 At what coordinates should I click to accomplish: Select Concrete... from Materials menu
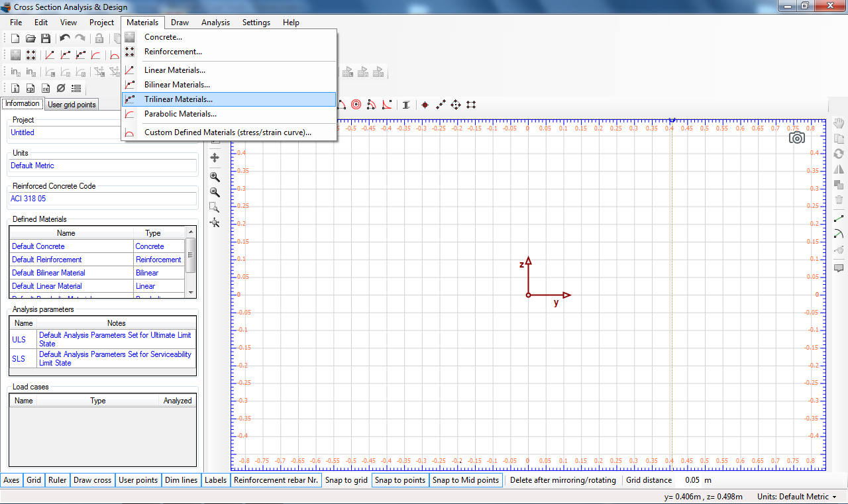pos(229,37)
